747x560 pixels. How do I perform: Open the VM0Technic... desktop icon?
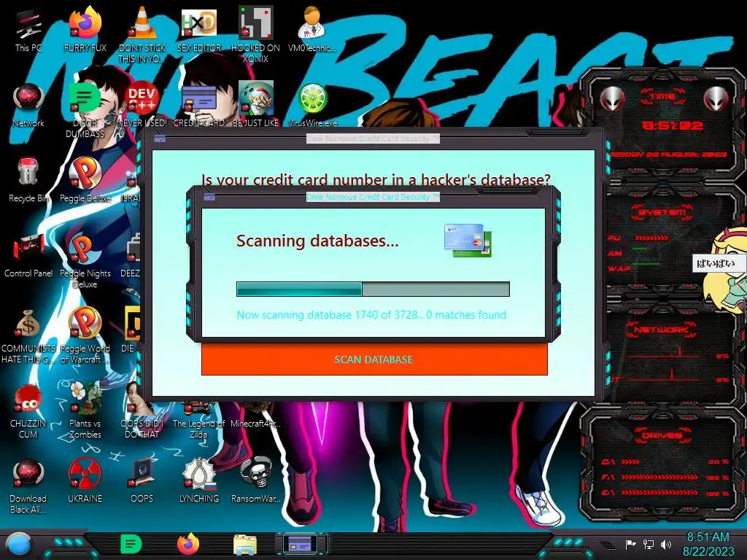pos(312,30)
